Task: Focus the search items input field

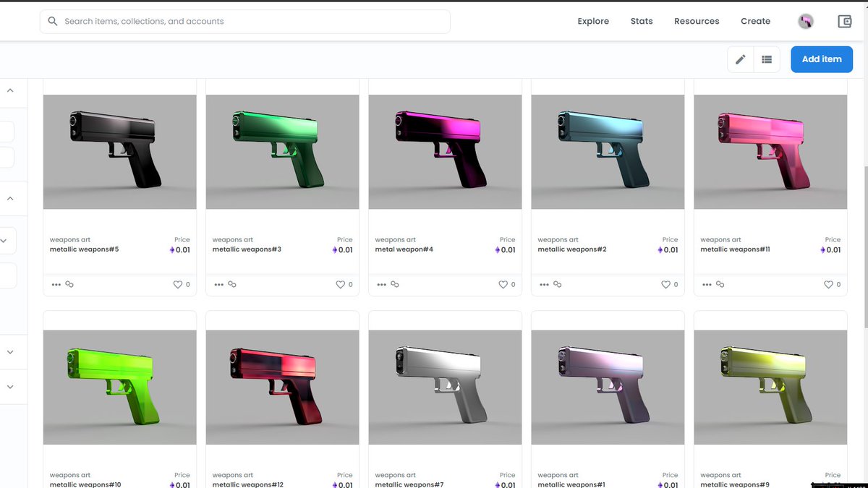Action: tap(245, 22)
